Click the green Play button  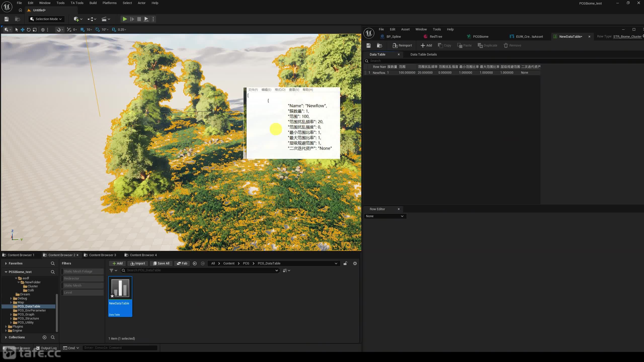click(x=125, y=19)
